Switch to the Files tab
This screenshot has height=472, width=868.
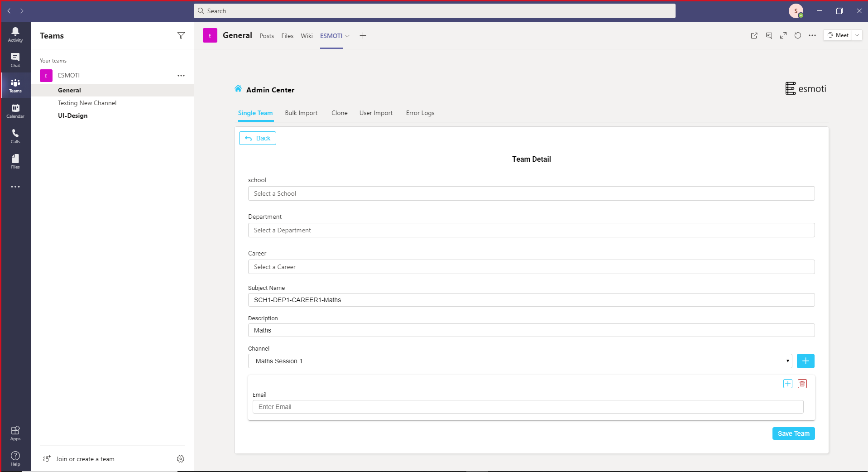pyautogui.click(x=288, y=36)
